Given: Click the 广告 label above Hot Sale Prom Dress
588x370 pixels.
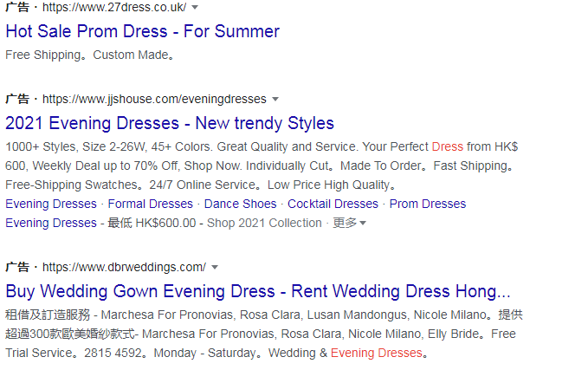Looking at the screenshot, I should 16,7.
